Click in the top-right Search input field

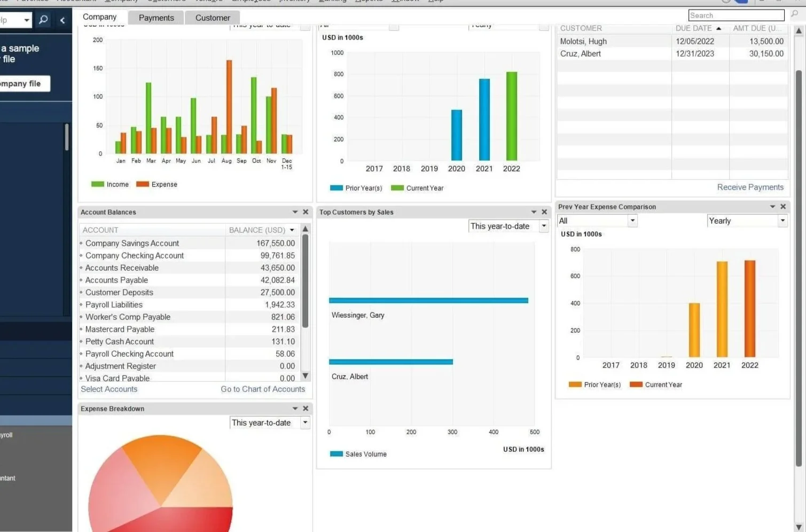click(736, 15)
